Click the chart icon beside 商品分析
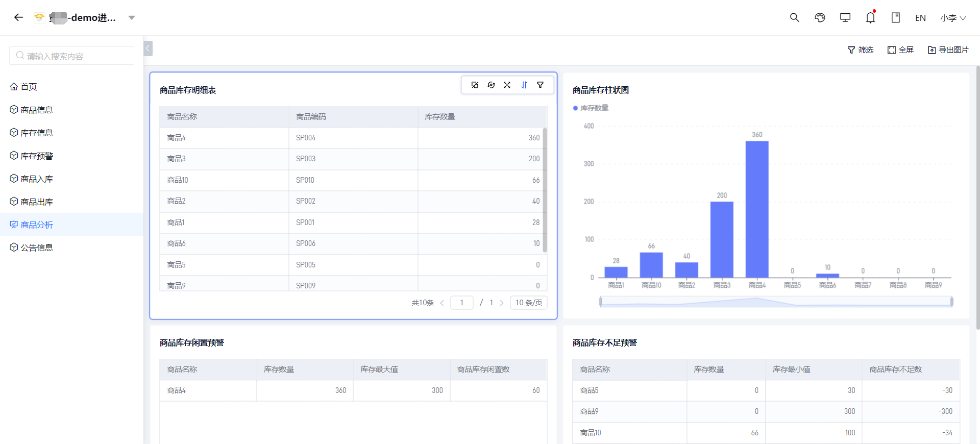This screenshot has height=444, width=980. pyautogui.click(x=14, y=224)
